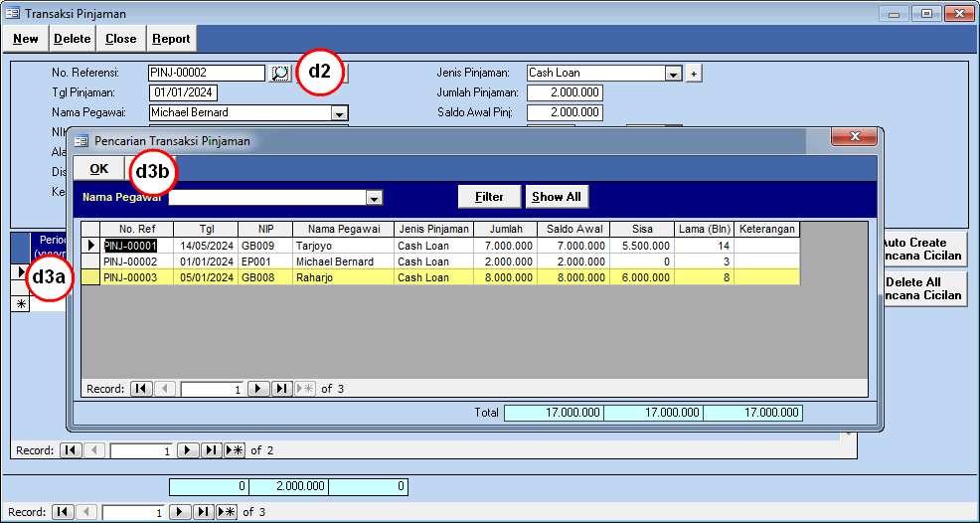Viewport: 980px width, 523px height.
Task: Click the plus button beside Jenis Pinjaman
Action: pyautogui.click(x=694, y=73)
